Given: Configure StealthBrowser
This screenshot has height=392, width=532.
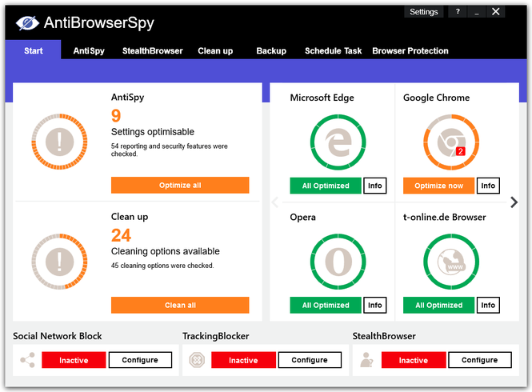Looking at the screenshot, I should point(480,360).
